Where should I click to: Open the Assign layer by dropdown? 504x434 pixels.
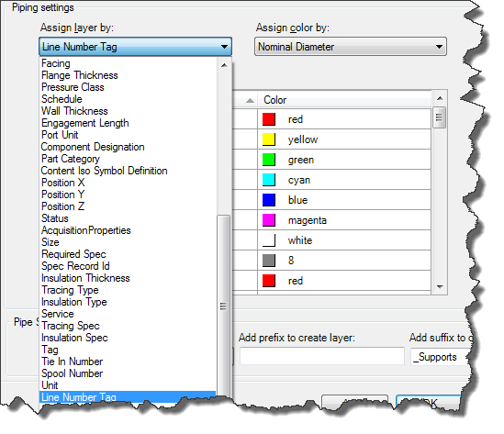click(x=135, y=47)
